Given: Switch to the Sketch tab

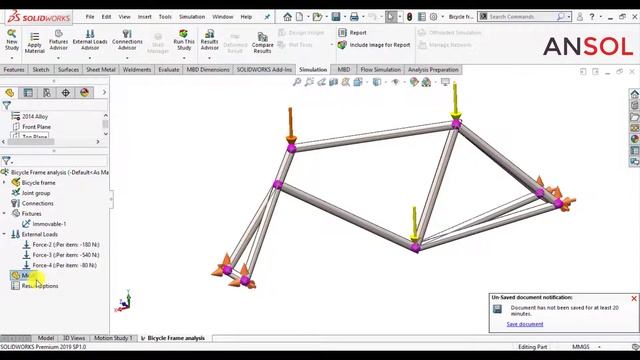Looking at the screenshot, I should (41, 70).
